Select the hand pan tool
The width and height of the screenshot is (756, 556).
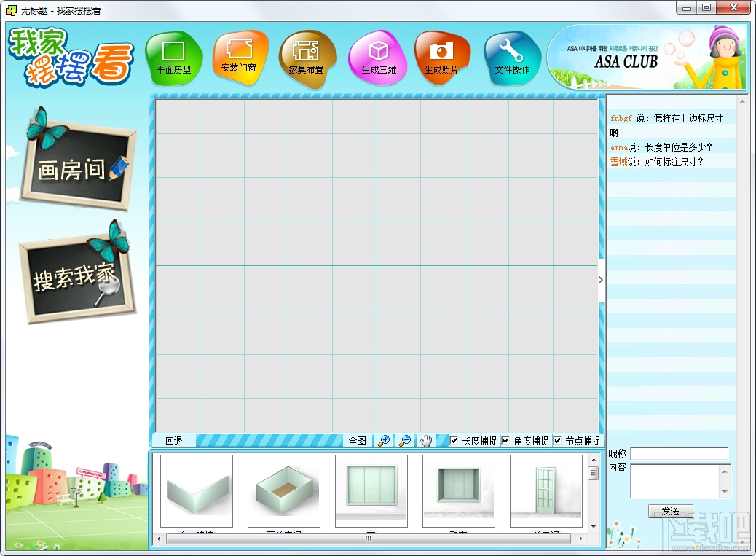pyautogui.click(x=426, y=441)
